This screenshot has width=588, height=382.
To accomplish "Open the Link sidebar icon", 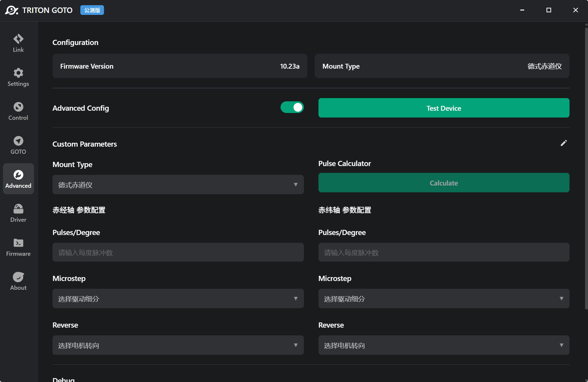I will (18, 43).
